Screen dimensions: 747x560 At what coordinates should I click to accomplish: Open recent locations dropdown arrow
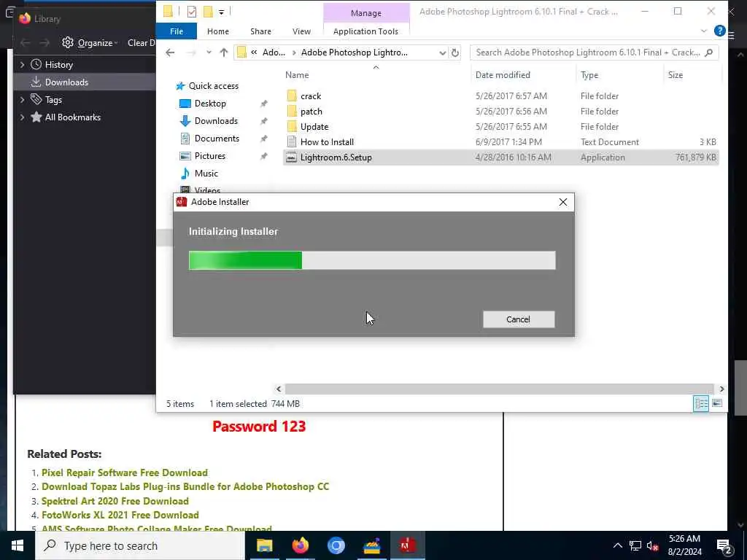(x=209, y=52)
